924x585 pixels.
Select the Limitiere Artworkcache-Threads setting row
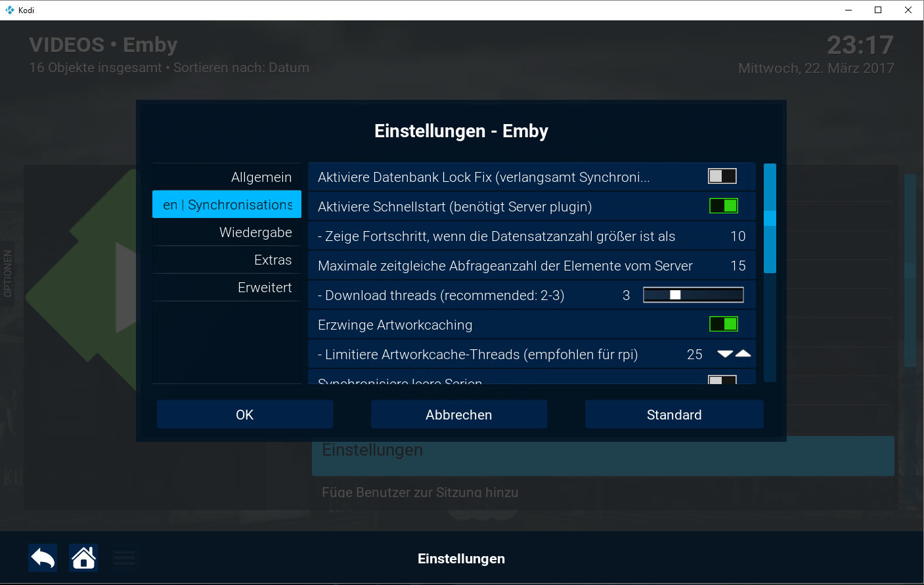point(532,355)
